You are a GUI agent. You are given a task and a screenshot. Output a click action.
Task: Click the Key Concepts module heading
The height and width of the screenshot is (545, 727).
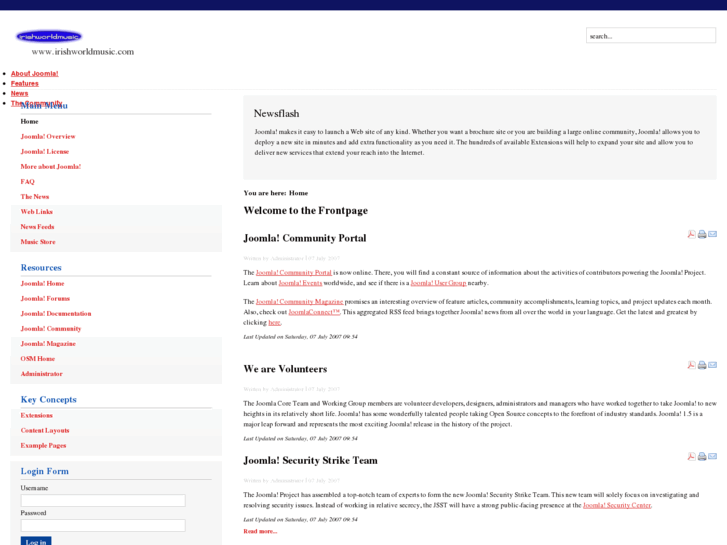coord(48,399)
